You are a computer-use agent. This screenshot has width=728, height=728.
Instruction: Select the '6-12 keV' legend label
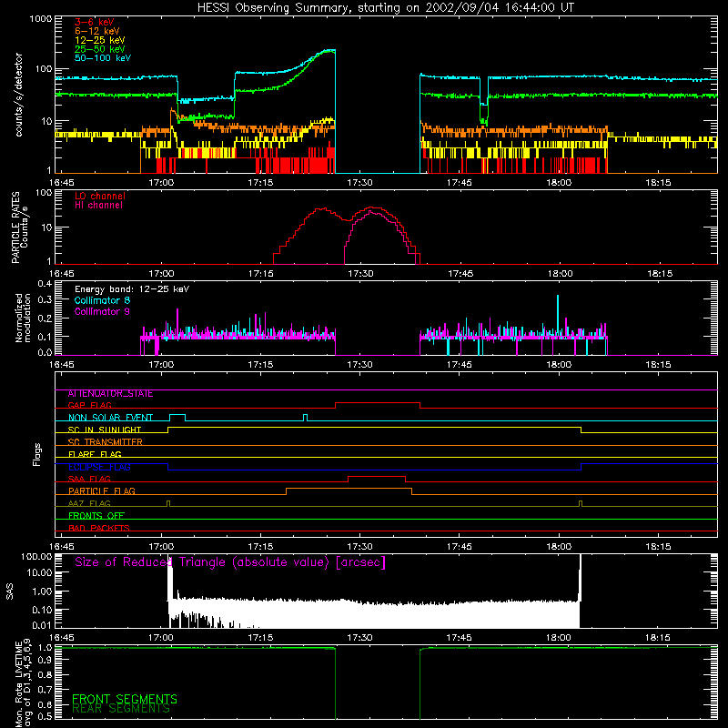[97, 31]
